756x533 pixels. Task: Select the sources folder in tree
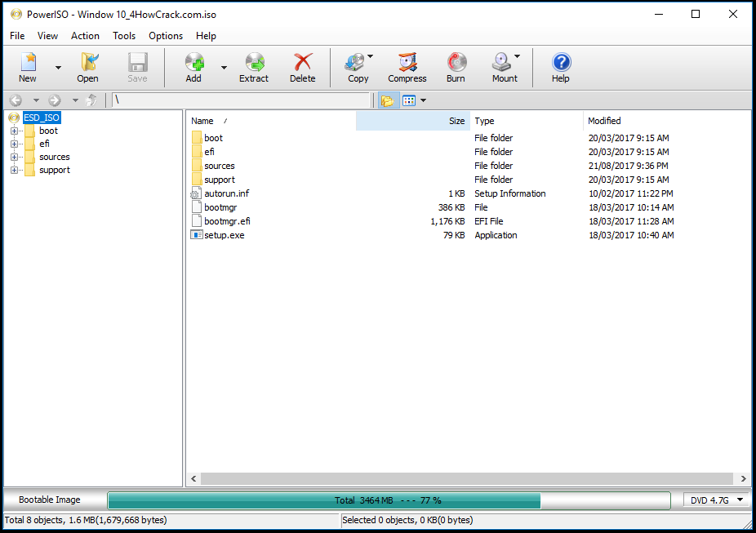coord(55,157)
